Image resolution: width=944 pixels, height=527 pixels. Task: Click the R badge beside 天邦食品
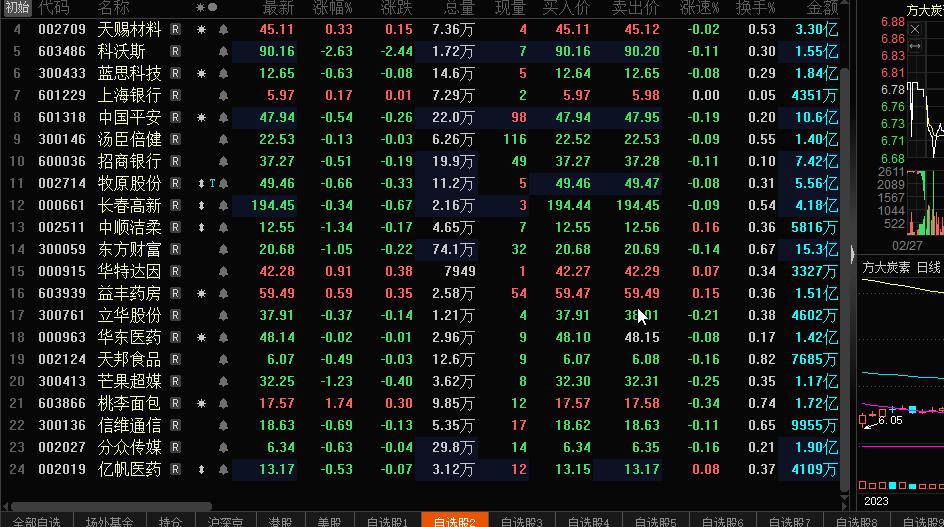point(175,360)
